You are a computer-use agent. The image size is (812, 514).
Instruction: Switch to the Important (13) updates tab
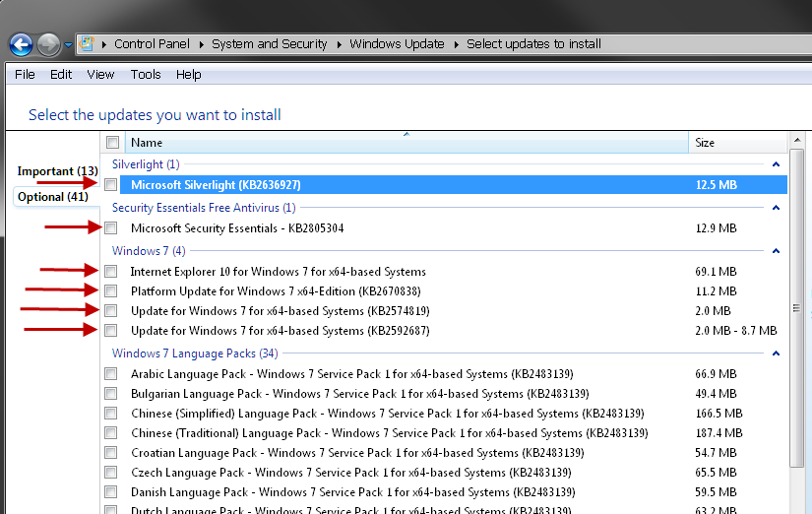[57, 171]
